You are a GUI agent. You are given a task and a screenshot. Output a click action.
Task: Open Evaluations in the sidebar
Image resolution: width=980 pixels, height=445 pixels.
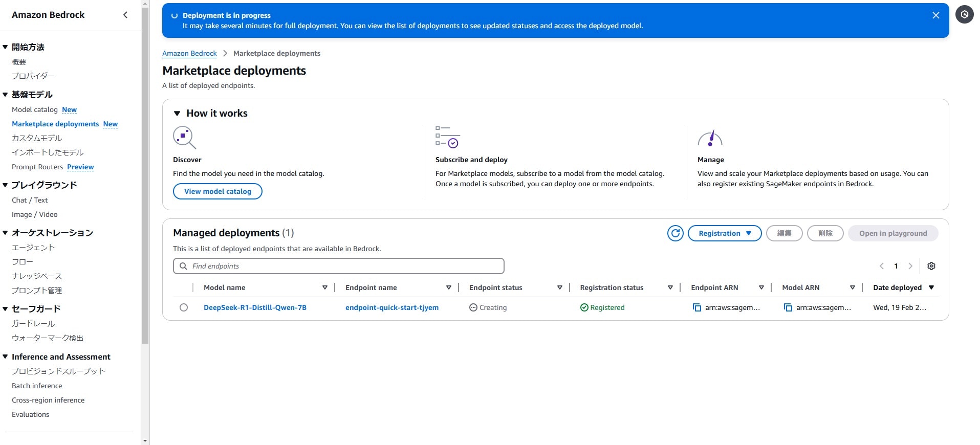(31, 414)
